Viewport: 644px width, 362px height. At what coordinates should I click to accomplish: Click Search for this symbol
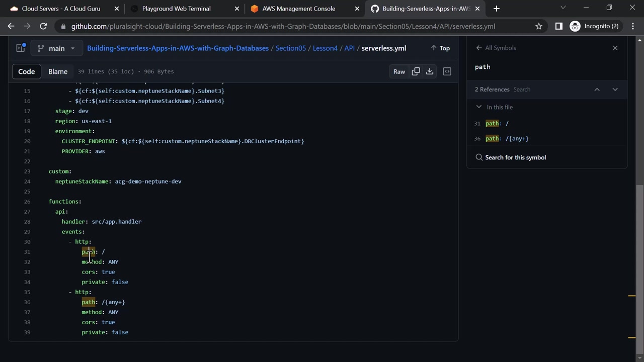click(515, 157)
